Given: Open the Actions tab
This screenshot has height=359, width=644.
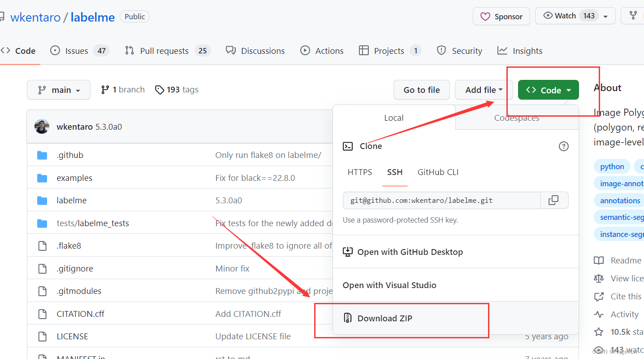Looking at the screenshot, I should (322, 51).
